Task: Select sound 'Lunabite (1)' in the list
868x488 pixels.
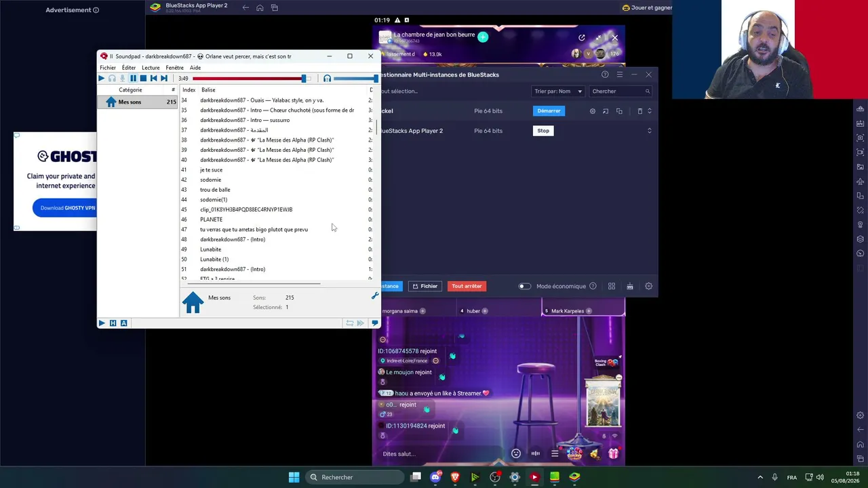Action: click(x=276, y=260)
